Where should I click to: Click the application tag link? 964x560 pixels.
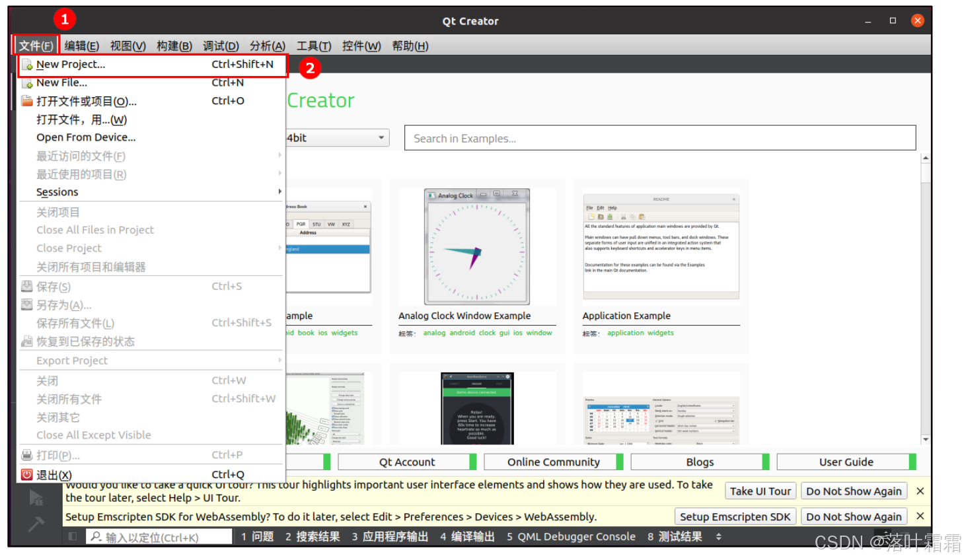[x=626, y=333]
